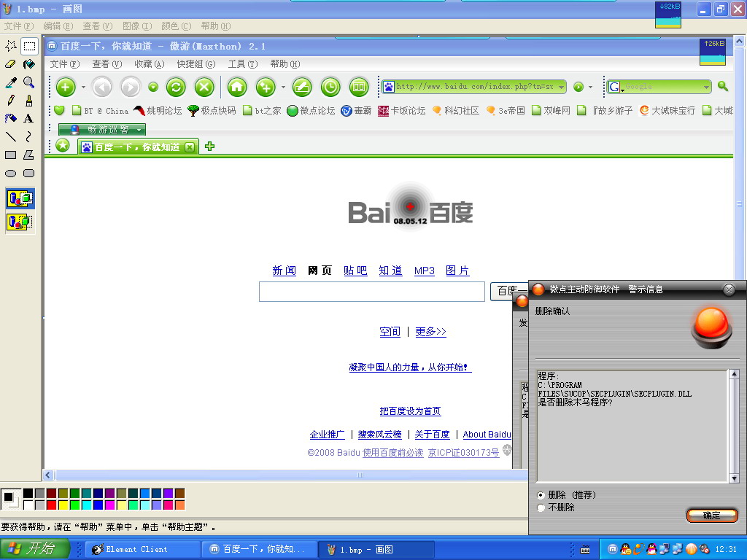Select the Brush tool in Paint
747x560 pixels.
coord(29,101)
